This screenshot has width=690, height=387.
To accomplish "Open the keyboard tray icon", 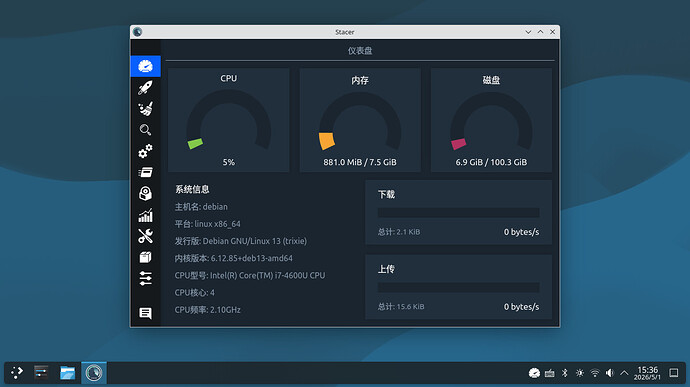I will [549, 373].
